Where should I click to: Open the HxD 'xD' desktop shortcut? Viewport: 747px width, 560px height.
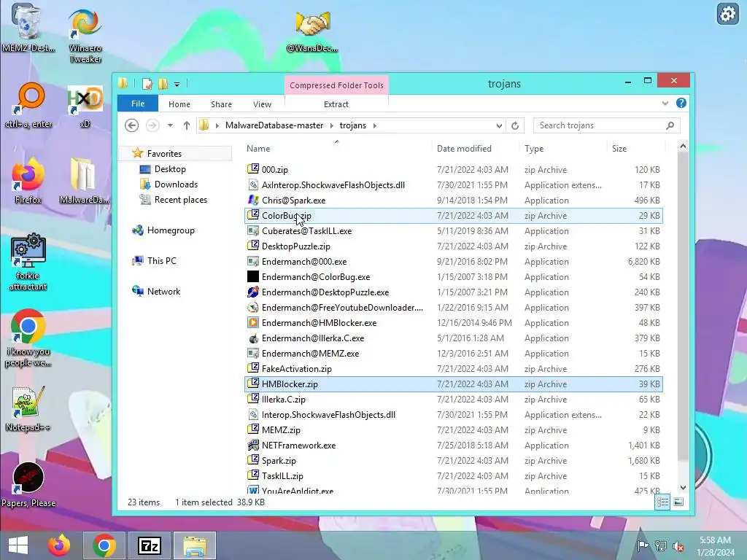coord(85,106)
